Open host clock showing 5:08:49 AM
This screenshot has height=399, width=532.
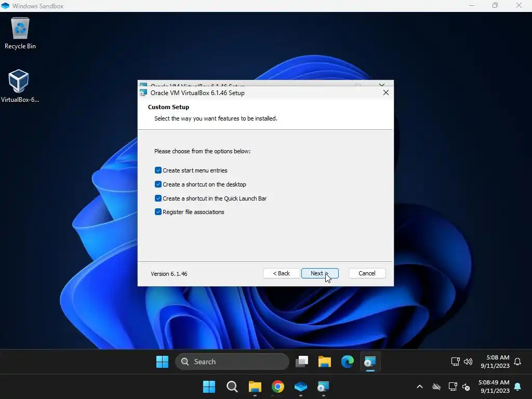[x=494, y=387]
